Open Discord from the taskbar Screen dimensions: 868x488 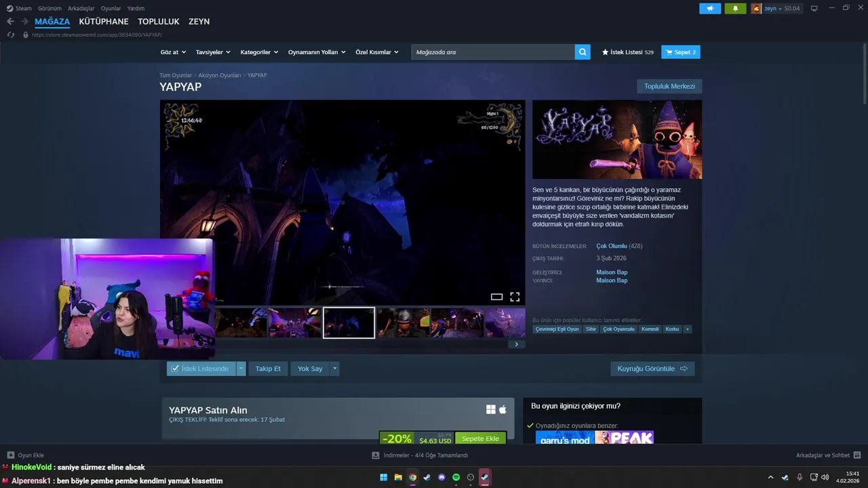[x=442, y=477]
